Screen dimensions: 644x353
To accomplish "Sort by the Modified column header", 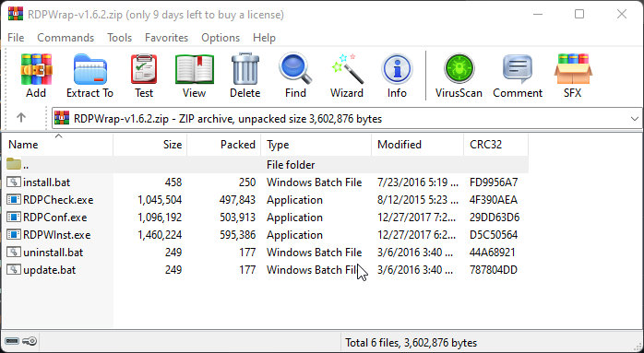I will coord(417,145).
